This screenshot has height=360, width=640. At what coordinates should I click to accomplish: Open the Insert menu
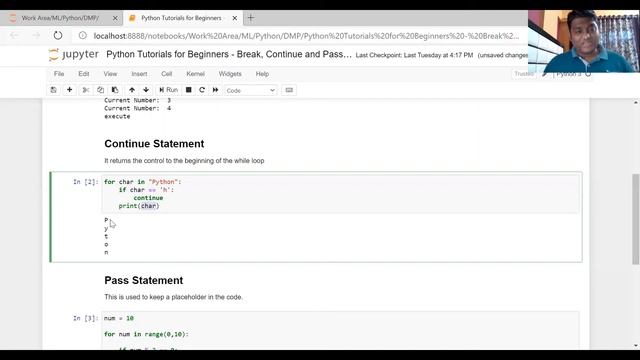[139, 74]
